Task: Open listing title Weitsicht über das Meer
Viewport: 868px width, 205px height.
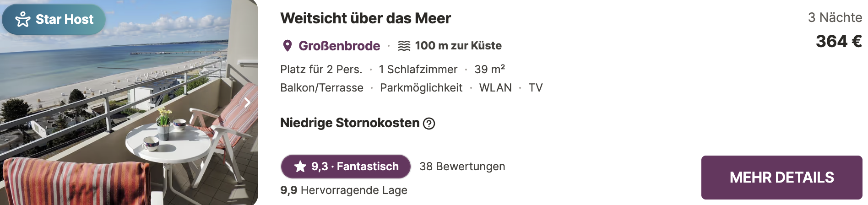Action: coord(365,18)
